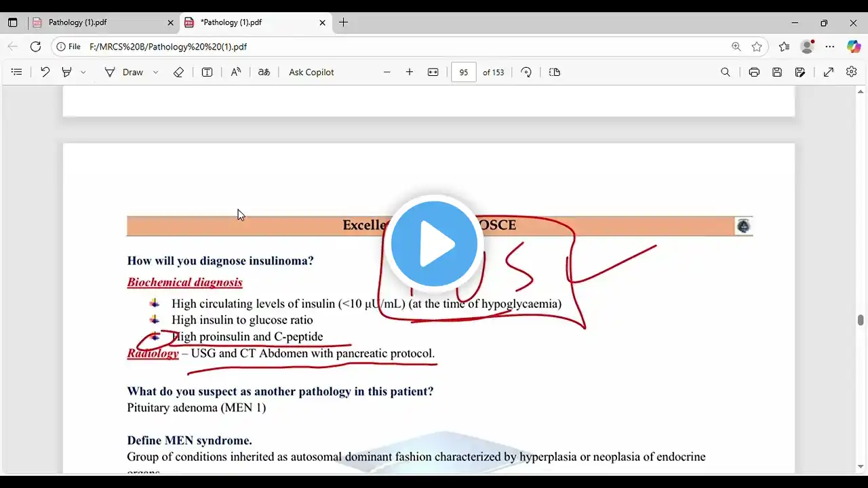Open the Translate tool
This screenshot has height=488, width=868.
click(x=264, y=72)
